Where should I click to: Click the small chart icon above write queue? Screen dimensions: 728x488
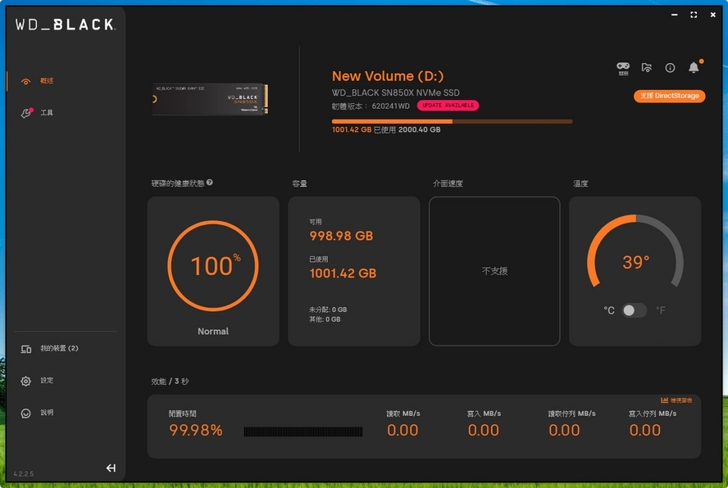pyautogui.click(x=664, y=400)
